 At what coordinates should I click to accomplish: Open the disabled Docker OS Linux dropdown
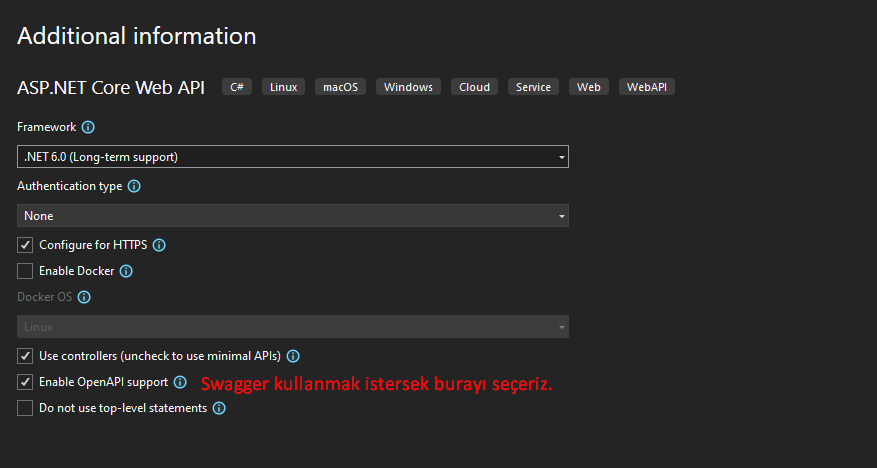pos(293,327)
